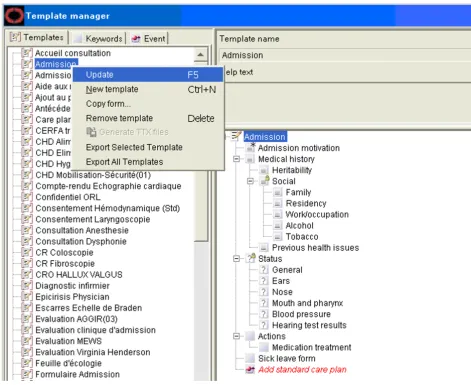471x385 pixels.
Task: Click the Formulaire Admission template icon
Action: (x=27, y=374)
